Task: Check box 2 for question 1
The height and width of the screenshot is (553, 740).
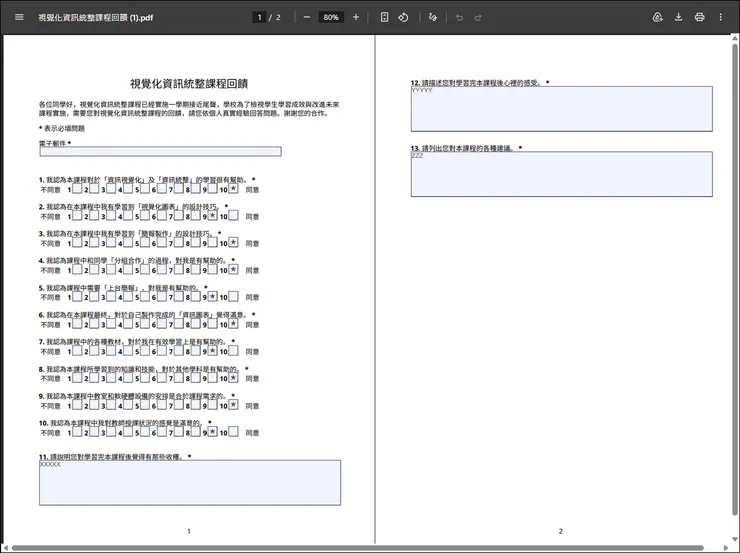Action: click(x=94, y=189)
